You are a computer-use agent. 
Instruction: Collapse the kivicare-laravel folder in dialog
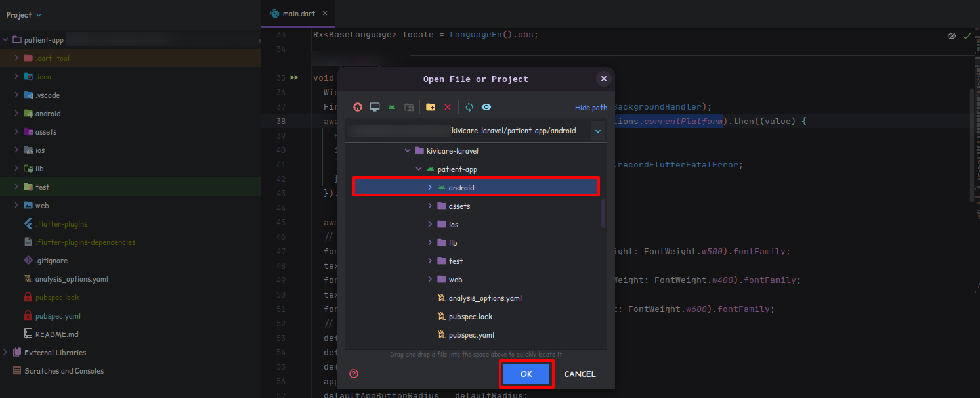pos(408,151)
